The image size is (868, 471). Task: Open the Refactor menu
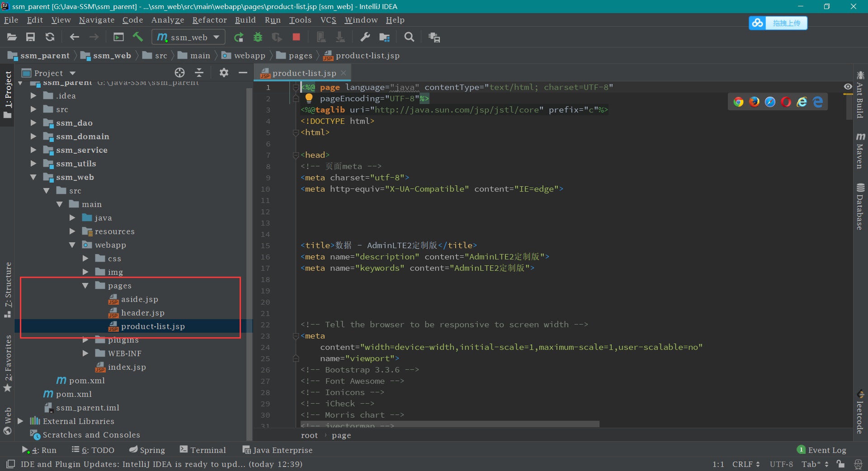(x=209, y=20)
